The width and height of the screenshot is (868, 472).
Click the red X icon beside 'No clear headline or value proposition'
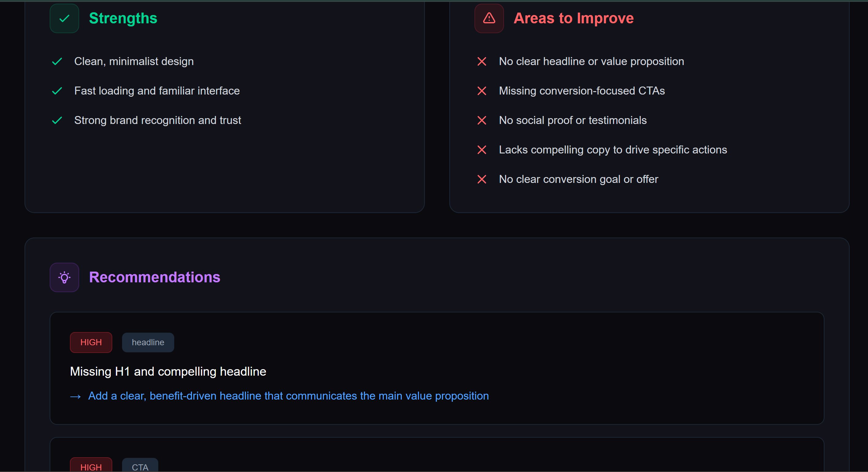[x=482, y=61]
